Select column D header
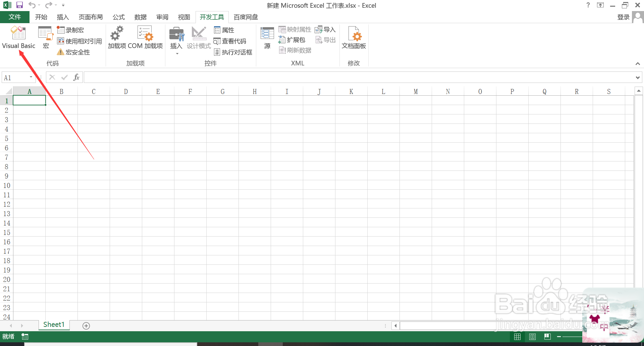This screenshot has width=644, height=346. tap(126, 91)
